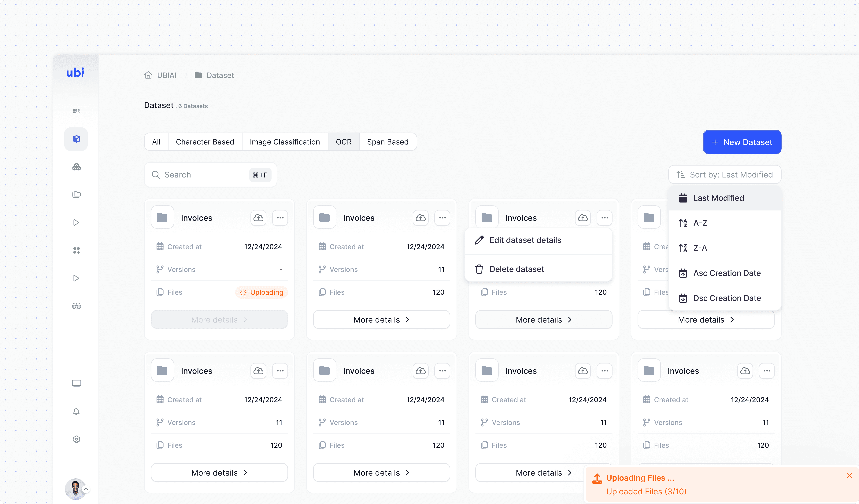The width and height of the screenshot is (859, 504).
Task: Click cloud upload on first Invoices card
Action: click(258, 218)
